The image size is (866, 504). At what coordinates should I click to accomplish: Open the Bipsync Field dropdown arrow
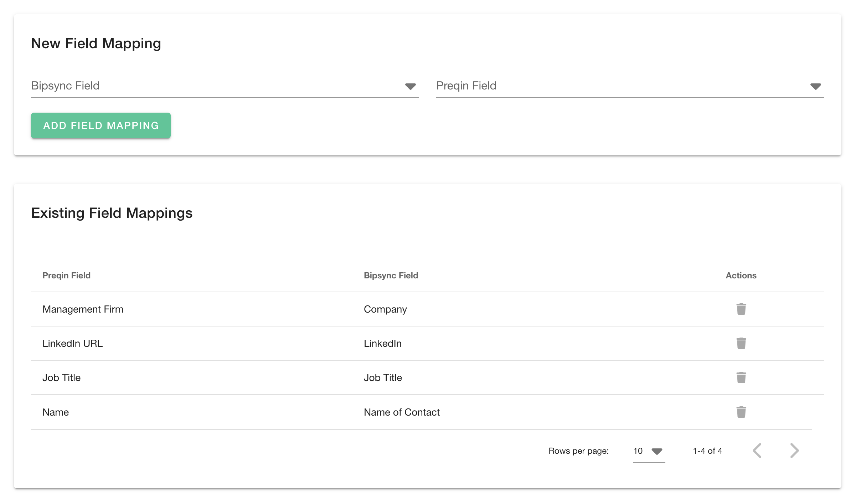(x=410, y=86)
